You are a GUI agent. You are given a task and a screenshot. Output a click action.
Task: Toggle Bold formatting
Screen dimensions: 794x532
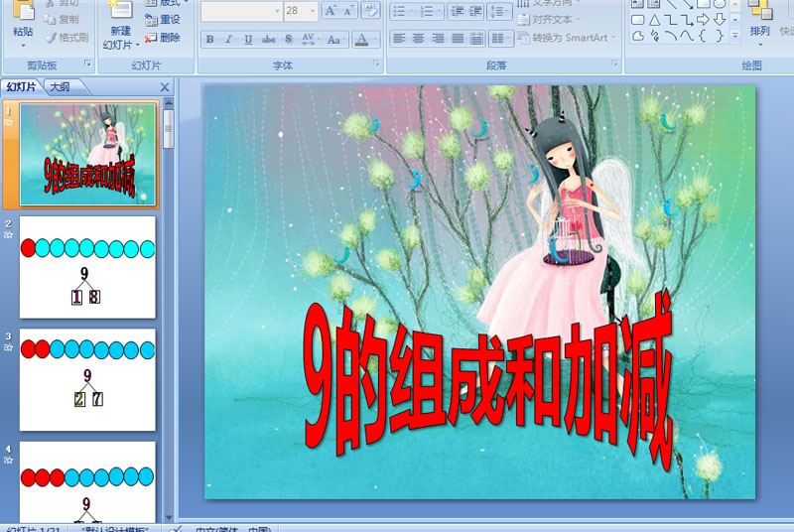point(210,39)
